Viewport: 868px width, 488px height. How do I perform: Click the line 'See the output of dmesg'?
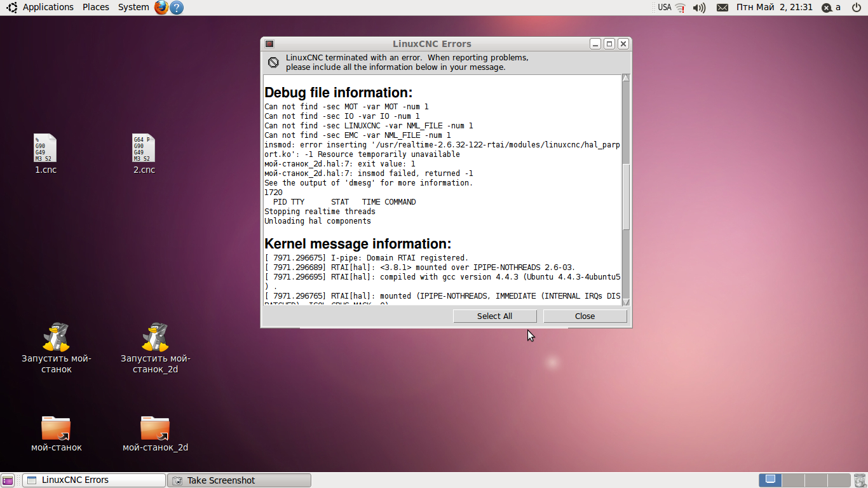(369, 183)
